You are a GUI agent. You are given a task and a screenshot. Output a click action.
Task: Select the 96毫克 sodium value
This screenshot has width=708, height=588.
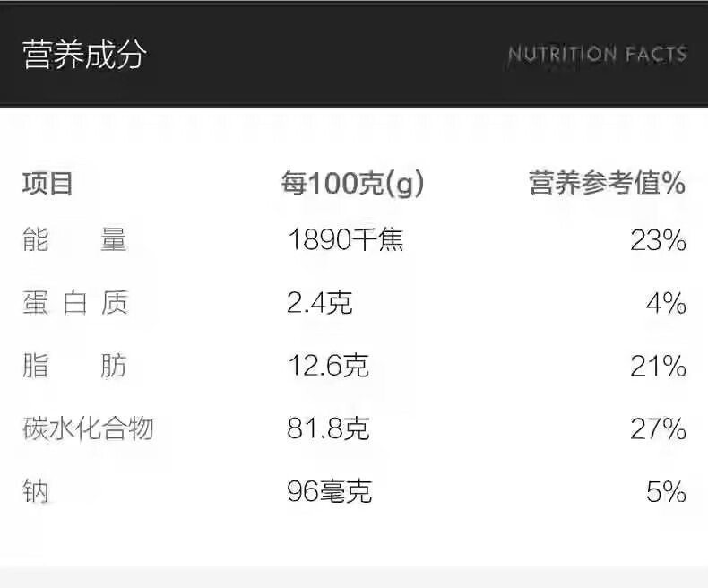(329, 491)
